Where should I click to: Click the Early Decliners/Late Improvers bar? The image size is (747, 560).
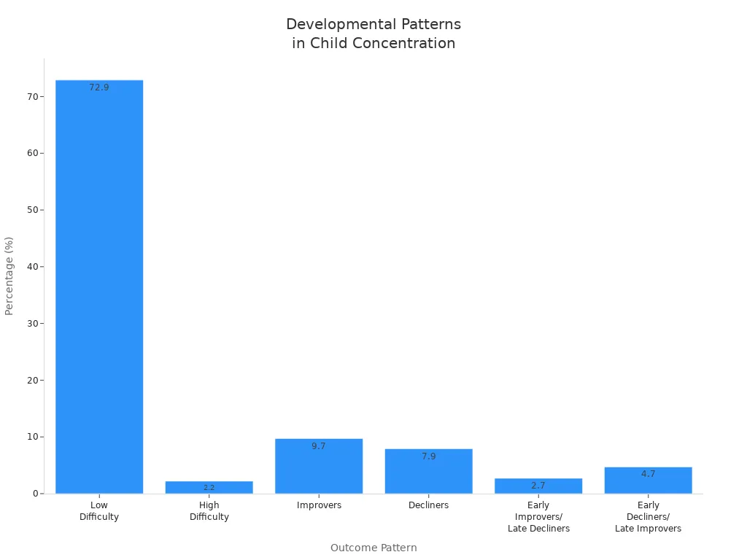point(649,480)
